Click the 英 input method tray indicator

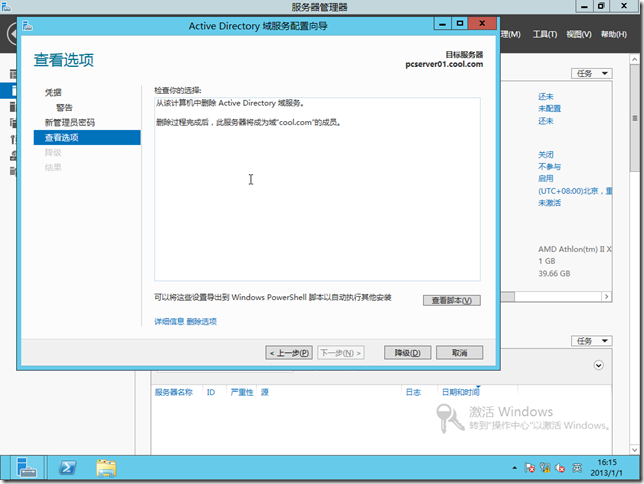coord(577,468)
